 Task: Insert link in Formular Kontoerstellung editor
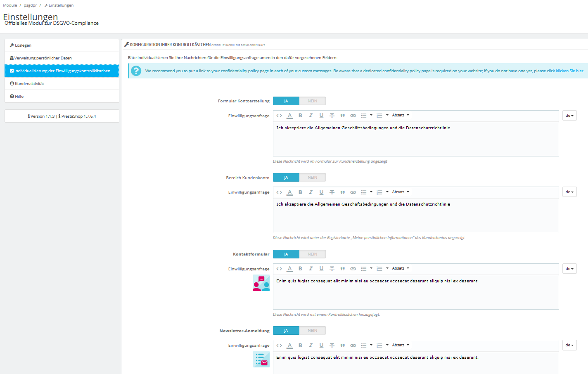coord(353,116)
